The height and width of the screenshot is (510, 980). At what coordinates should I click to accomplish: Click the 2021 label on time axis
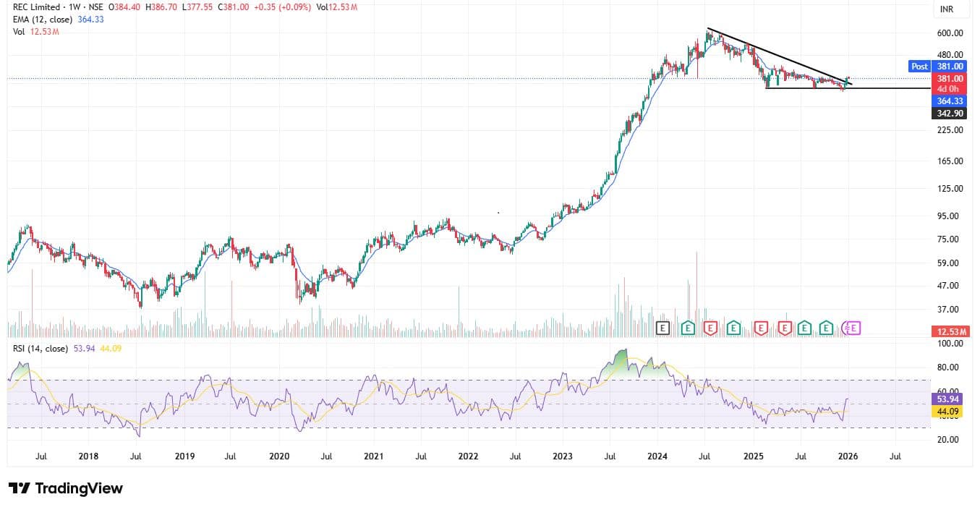click(373, 457)
